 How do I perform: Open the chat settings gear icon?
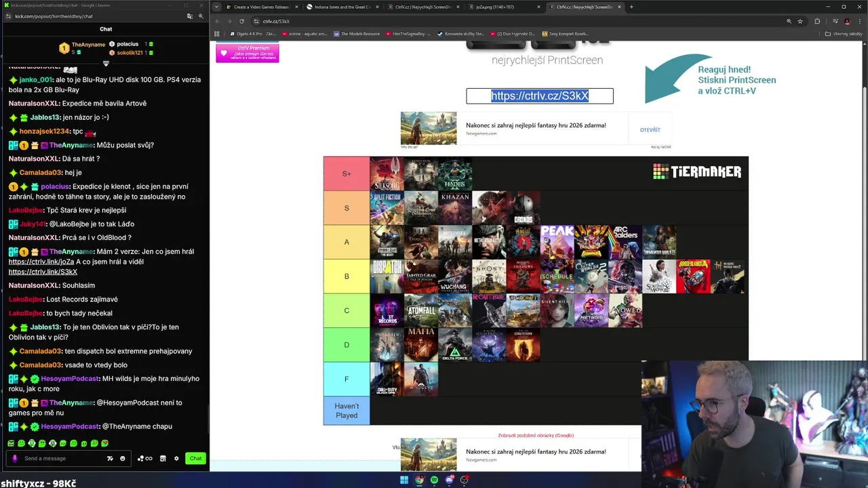(176, 458)
